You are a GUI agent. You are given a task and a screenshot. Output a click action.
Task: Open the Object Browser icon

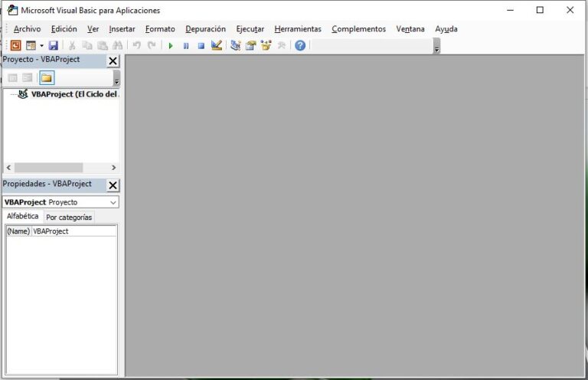pos(266,45)
